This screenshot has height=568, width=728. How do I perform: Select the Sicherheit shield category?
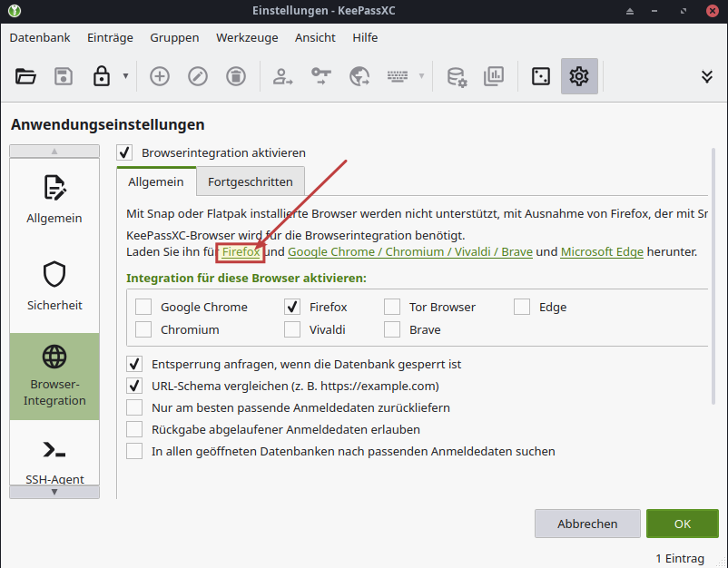point(54,283)
